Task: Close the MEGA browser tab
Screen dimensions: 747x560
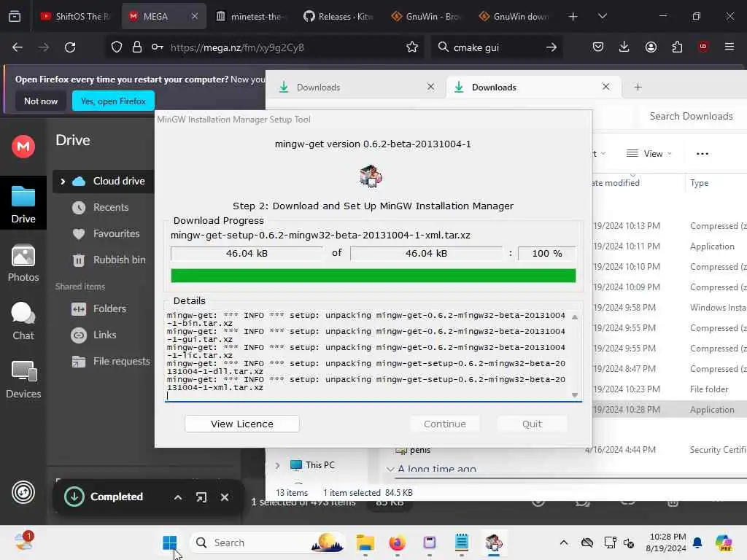Action: pos(194,16)
